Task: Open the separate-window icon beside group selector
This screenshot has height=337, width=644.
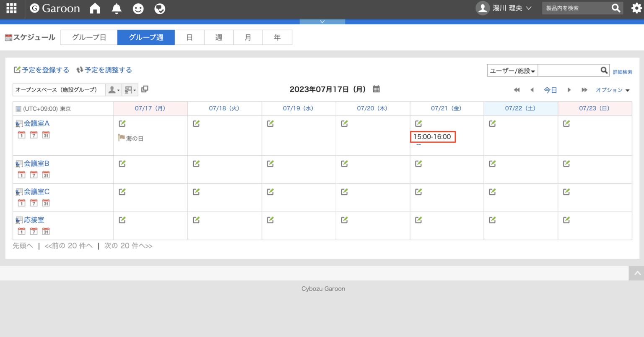Action: tap(145, 89)
